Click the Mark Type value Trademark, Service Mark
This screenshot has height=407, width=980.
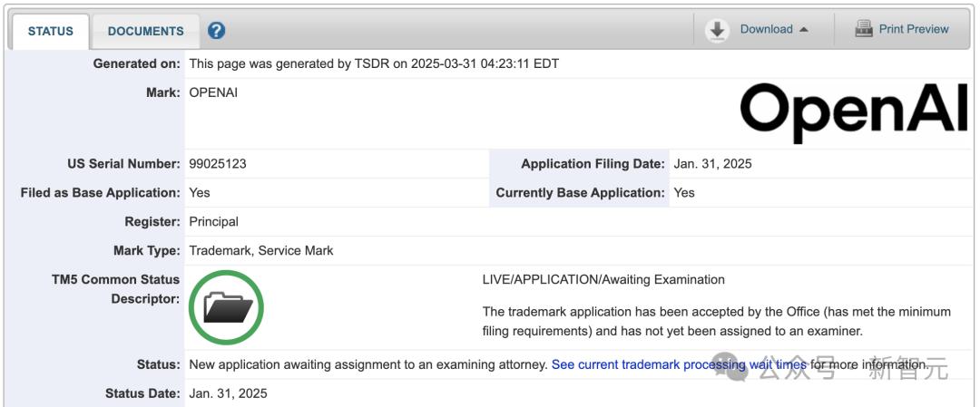pyautogui.click(x=260, y=250)
